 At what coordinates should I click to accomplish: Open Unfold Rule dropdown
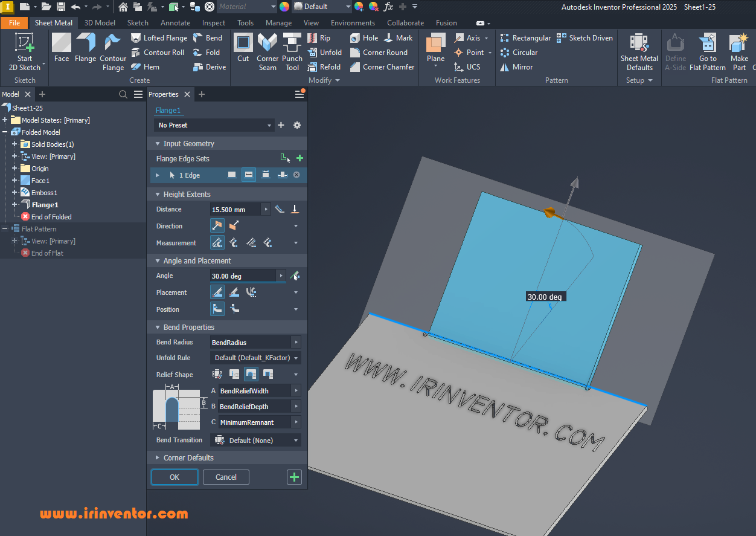(x=255, y=358)
